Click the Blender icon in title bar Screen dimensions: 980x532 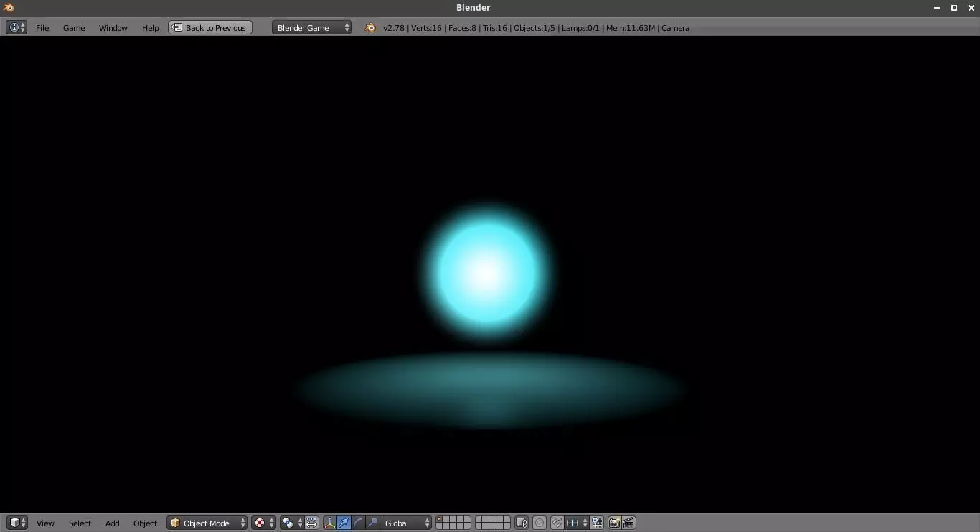9,8
